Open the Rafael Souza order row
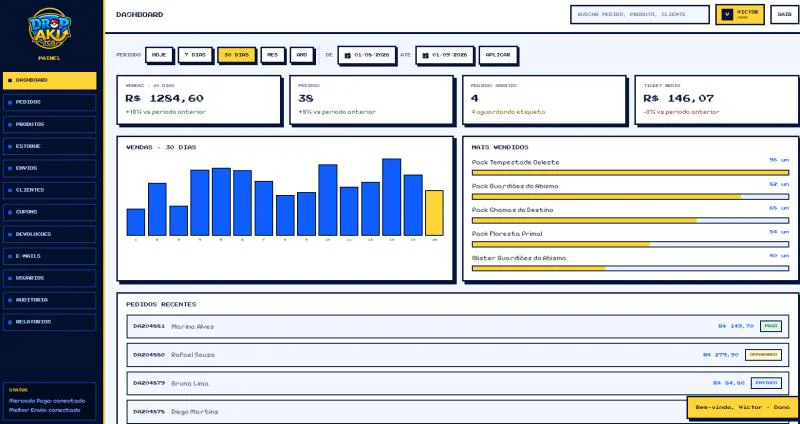This screenshot has height=424, width=800. pyautogui.click(x=458, y=355)
